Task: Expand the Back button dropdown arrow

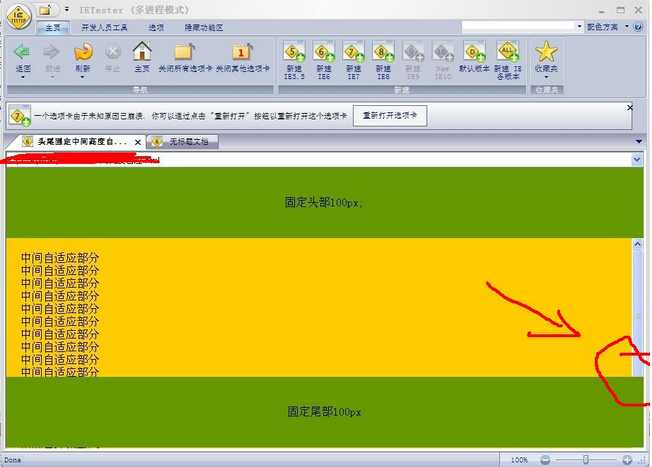Action: (22, 77)
